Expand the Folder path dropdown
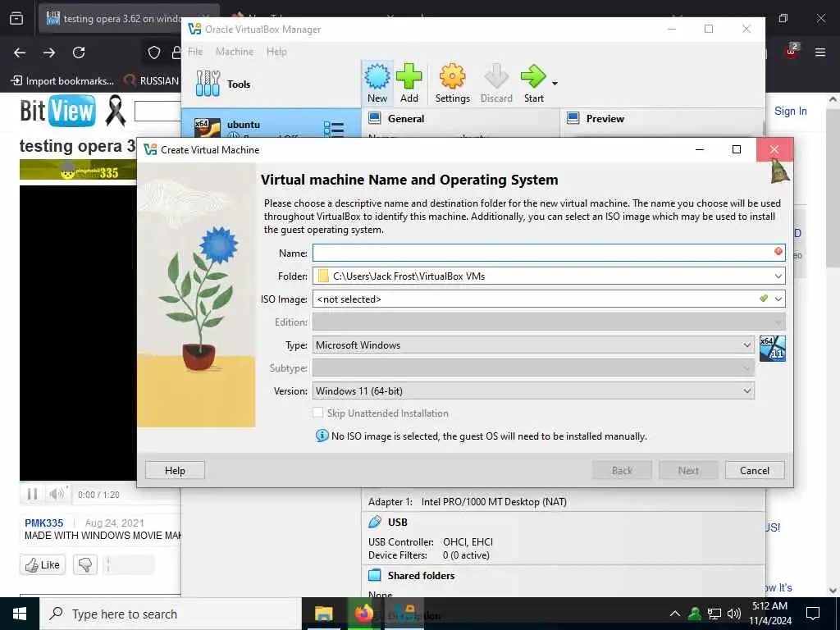Screen dimensions: 840x630 (778, 276)
